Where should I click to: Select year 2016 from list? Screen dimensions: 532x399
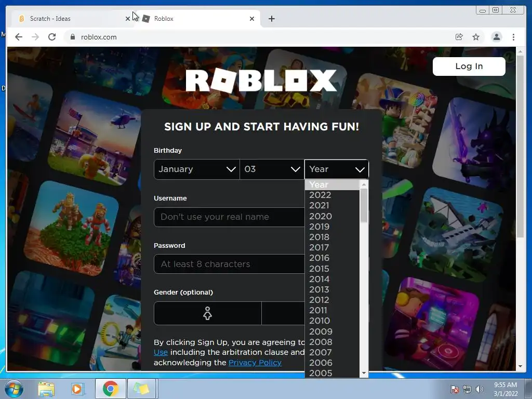pos(332,258)
